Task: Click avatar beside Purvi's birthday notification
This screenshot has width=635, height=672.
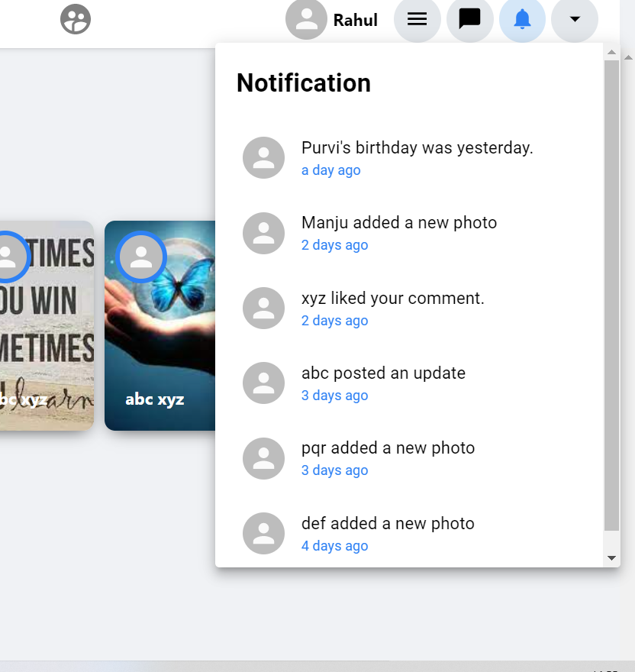Action: point(263,158)
